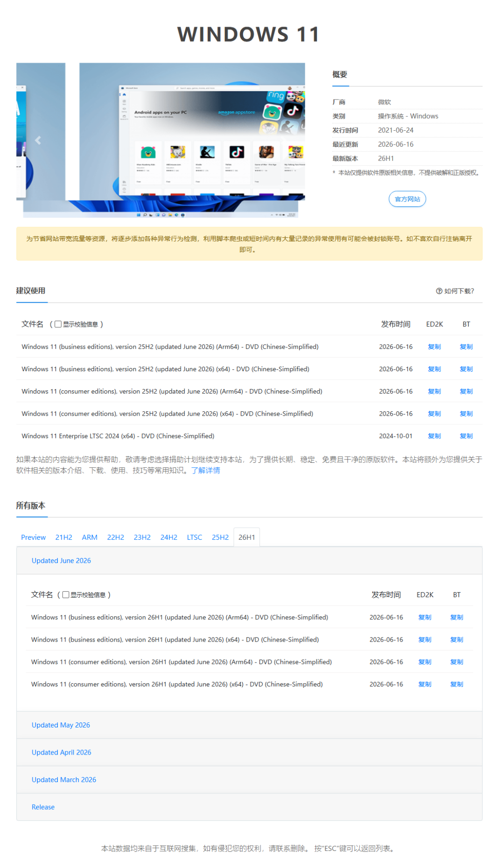Expand the Updated May 2026 section
504x855 pixels.
point(61,725)
